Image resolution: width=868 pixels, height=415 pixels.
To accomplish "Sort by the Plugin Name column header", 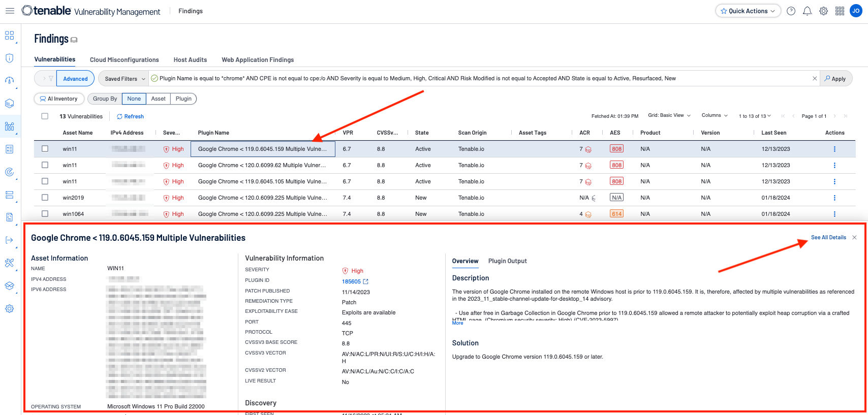I will click(x=213, y=133).
